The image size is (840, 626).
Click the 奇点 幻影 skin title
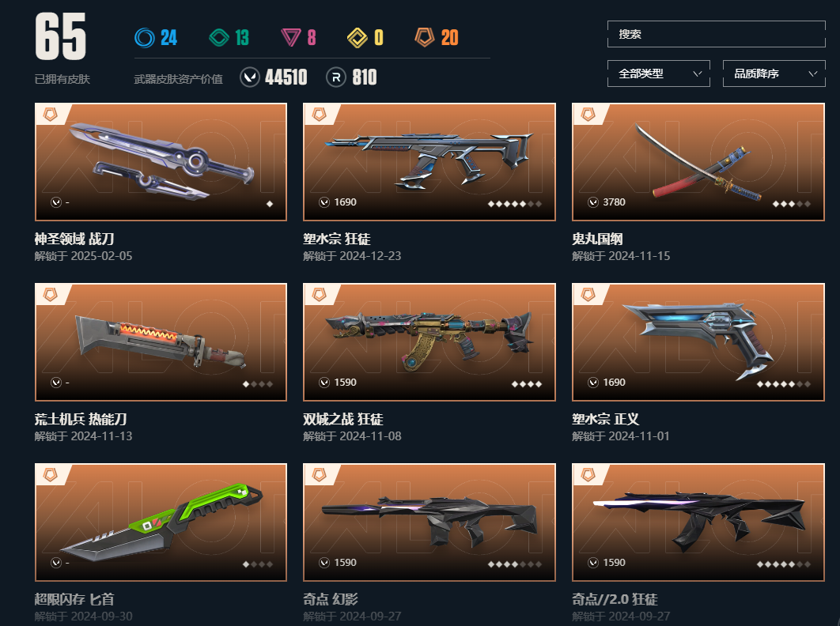(x=331, y=599)
